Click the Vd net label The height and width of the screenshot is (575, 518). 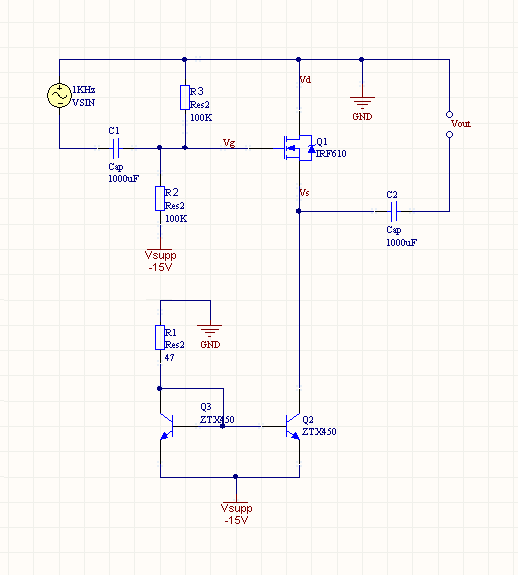[305, 80]
